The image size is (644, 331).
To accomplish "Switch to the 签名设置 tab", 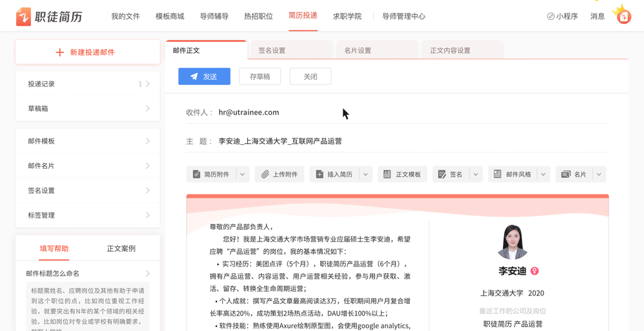I will point(292,50).
